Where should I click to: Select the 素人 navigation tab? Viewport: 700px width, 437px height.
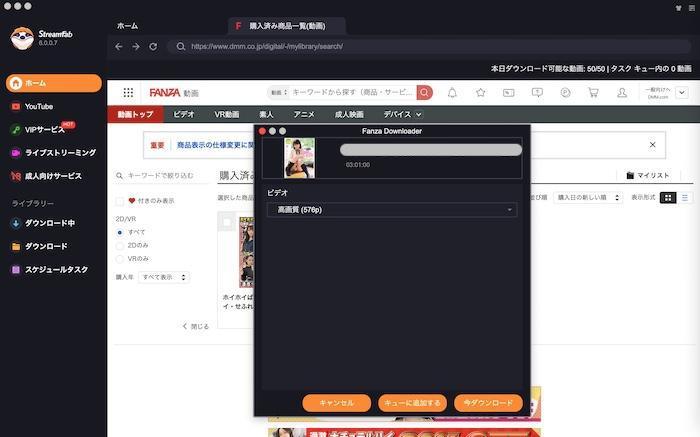click(267, 114)
